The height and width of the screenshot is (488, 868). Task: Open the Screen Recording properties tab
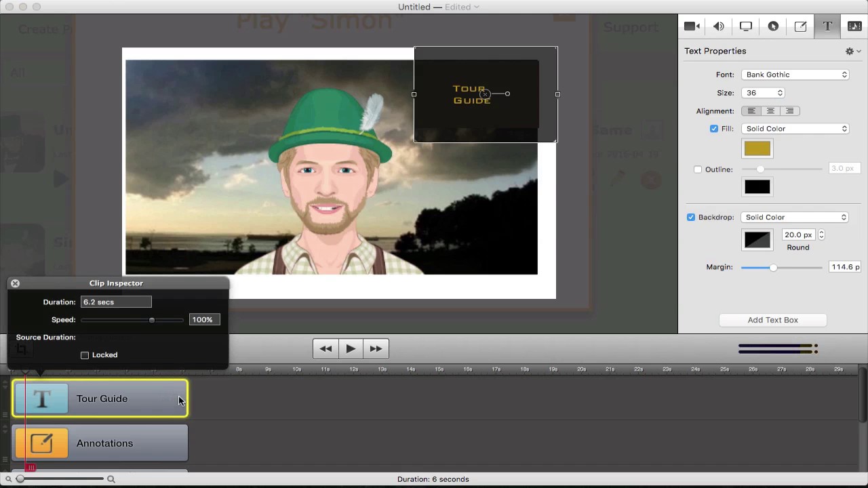pos(746,26)
